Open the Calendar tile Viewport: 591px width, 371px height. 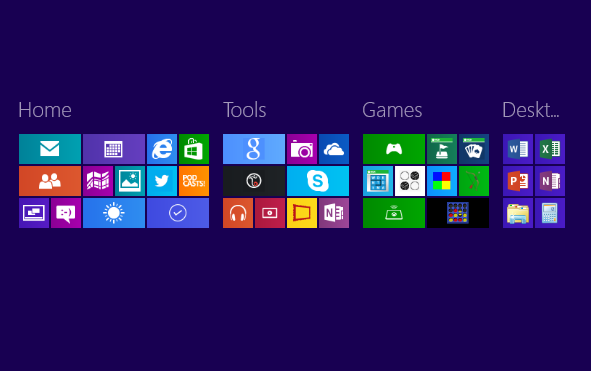pos(114,149)
